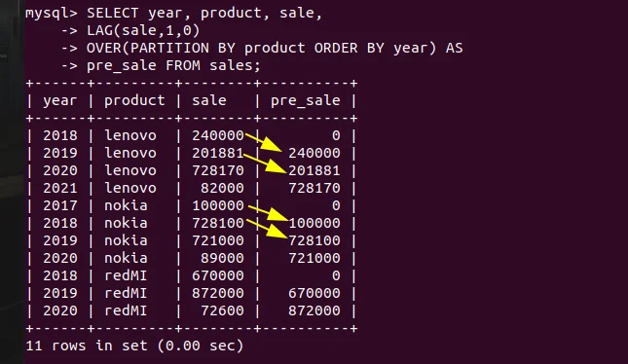Click the sale value 72600
The image size is (628, 364).
tap(222, 310)
